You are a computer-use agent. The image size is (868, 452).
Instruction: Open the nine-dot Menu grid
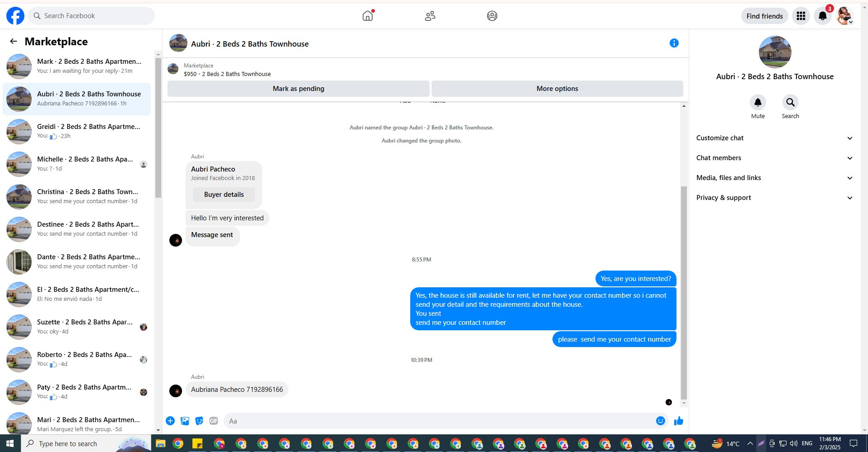point(801,16)
